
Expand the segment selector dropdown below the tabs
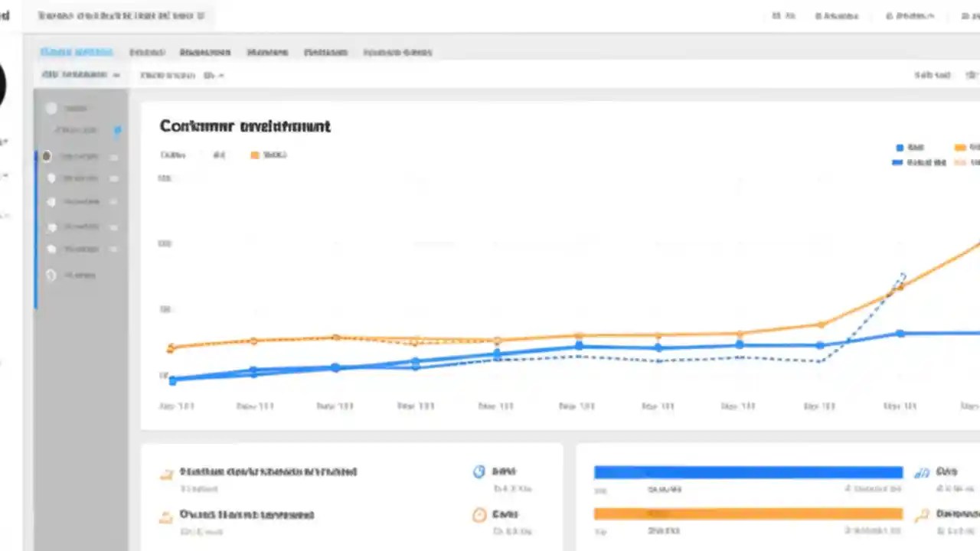pyautogui.click(x=80, y=75)
